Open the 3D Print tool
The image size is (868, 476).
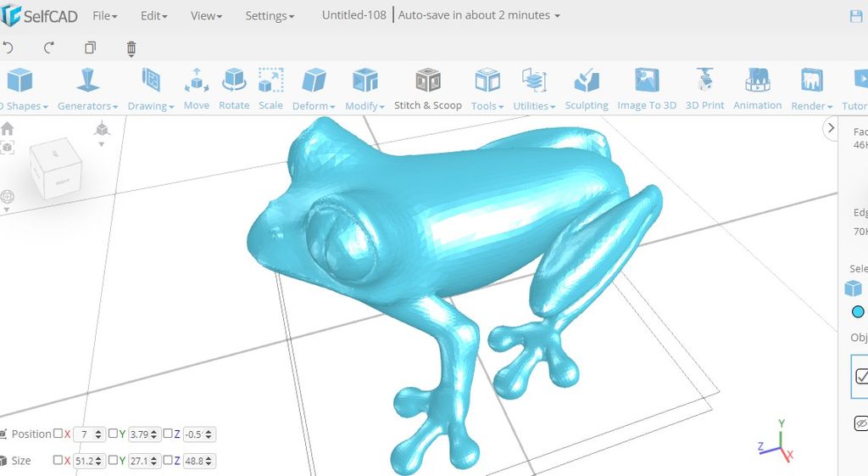(x=704, y=88)
